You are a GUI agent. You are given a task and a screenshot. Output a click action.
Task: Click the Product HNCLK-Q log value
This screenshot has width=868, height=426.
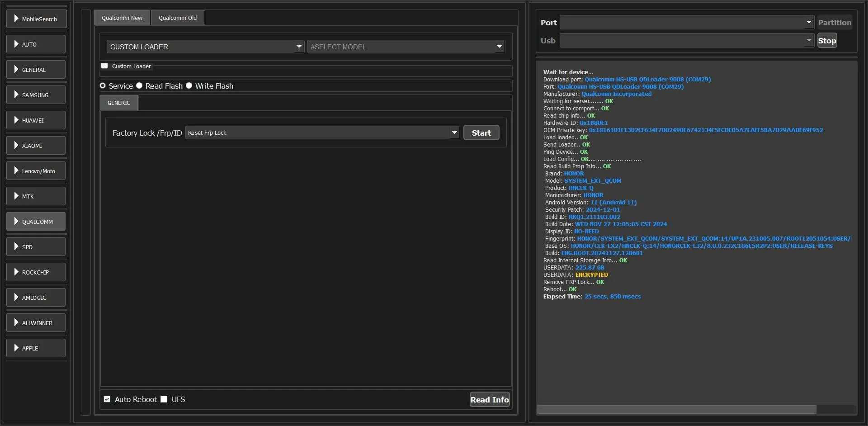(x=581, y=188)
